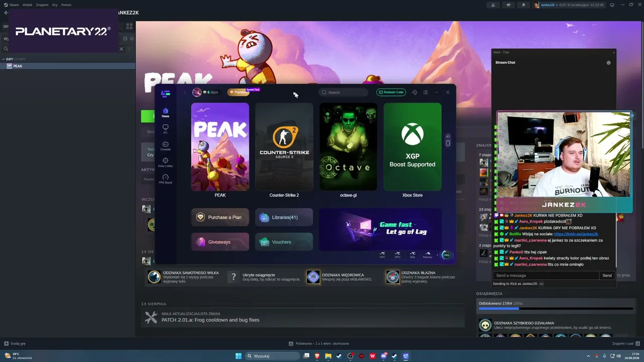
Task: Open the Widok menu
Action: point(27,5)
